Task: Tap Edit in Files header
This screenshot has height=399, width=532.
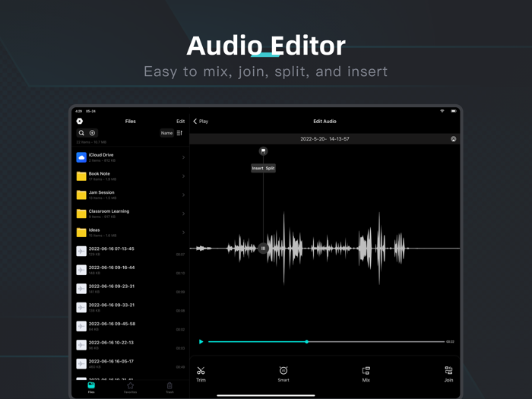Action: click(x=181, y=121)
